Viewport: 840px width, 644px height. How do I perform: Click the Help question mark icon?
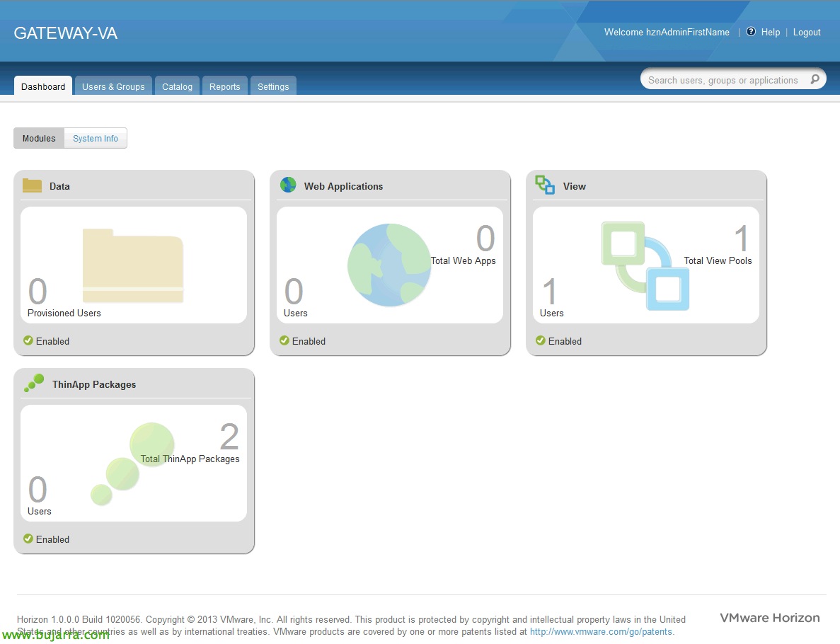click(x=751, y=32)
